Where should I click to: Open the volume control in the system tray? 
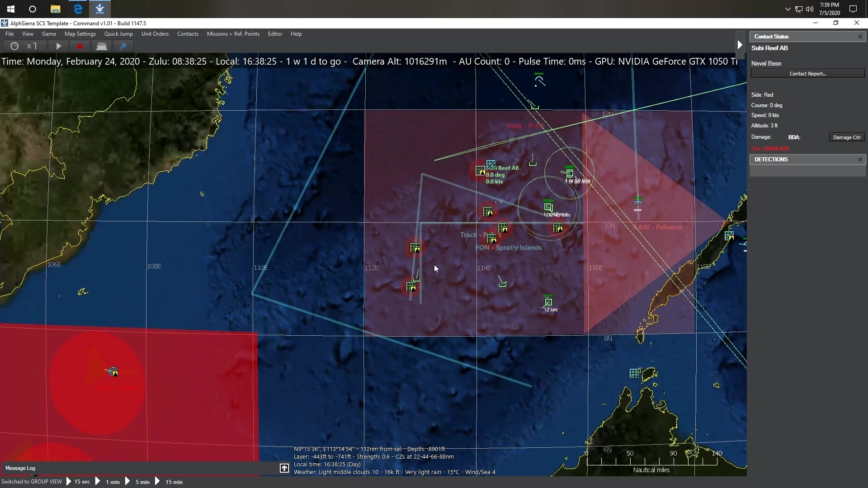(810, 9)
